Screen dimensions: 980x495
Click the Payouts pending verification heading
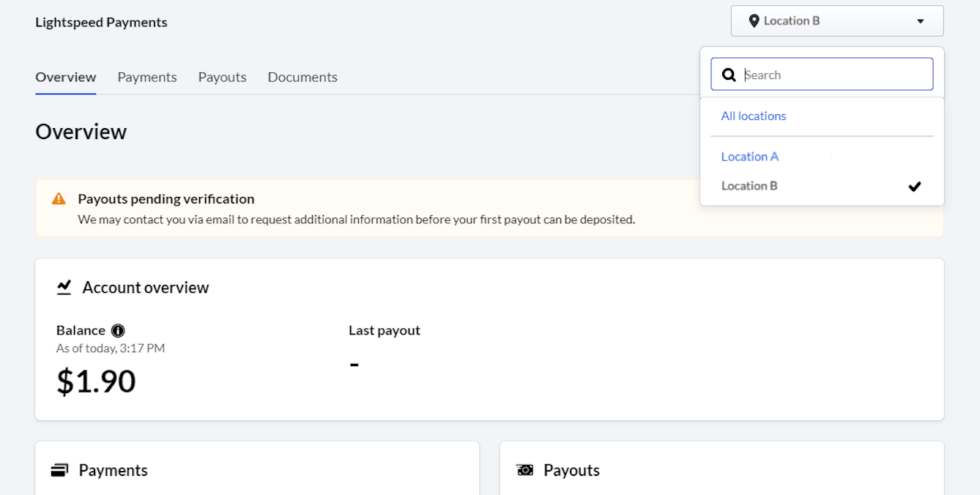point(166,198)
